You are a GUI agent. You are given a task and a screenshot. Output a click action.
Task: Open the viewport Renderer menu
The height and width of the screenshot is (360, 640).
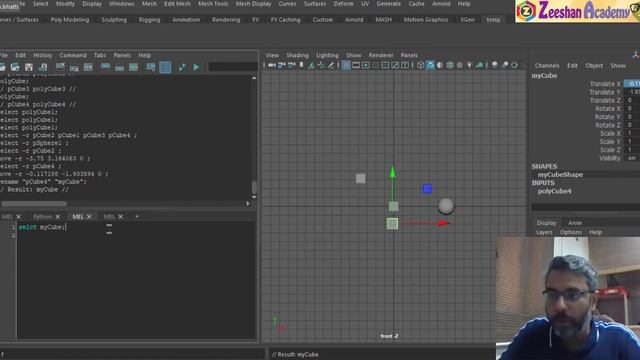point(381,55)
